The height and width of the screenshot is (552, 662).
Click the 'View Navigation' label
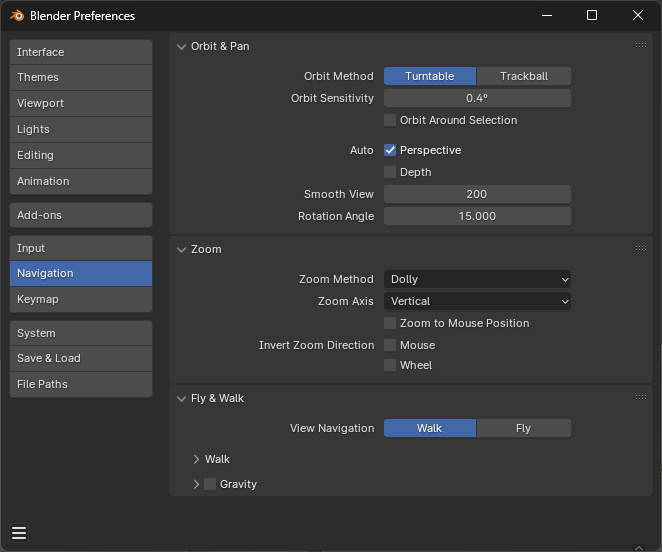click(x=332, y=428)
